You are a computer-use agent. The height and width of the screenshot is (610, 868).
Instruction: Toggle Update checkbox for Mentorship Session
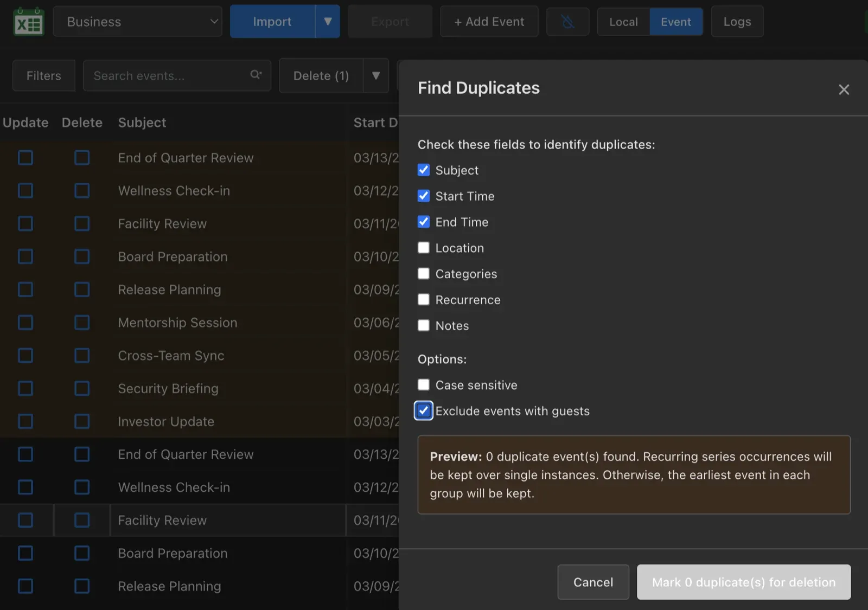point(25,323)
